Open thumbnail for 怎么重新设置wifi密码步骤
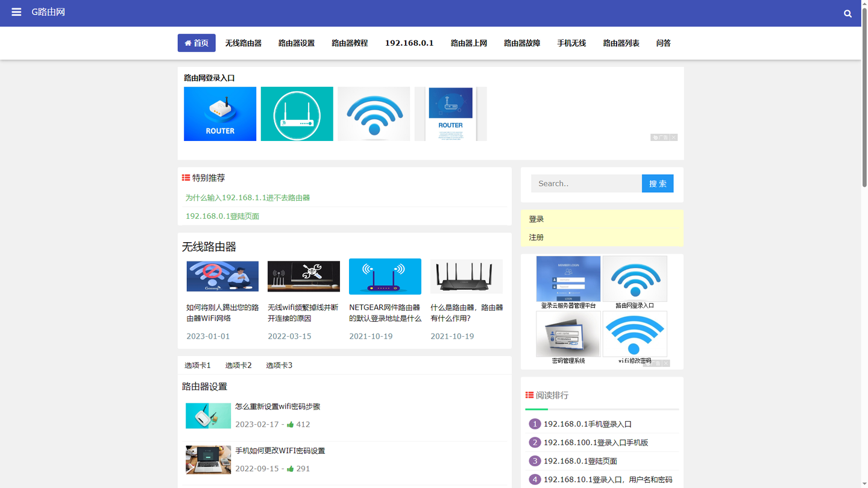 pyautogui.click(x=208, y=416)
